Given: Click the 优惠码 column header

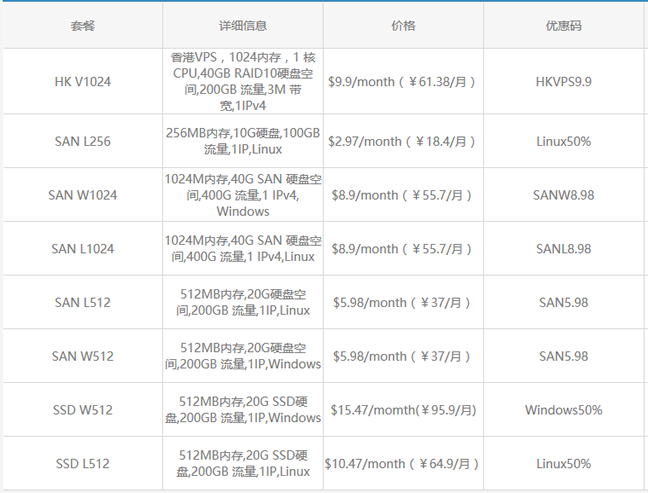Looking at the screenshot, I should (563, 25).
